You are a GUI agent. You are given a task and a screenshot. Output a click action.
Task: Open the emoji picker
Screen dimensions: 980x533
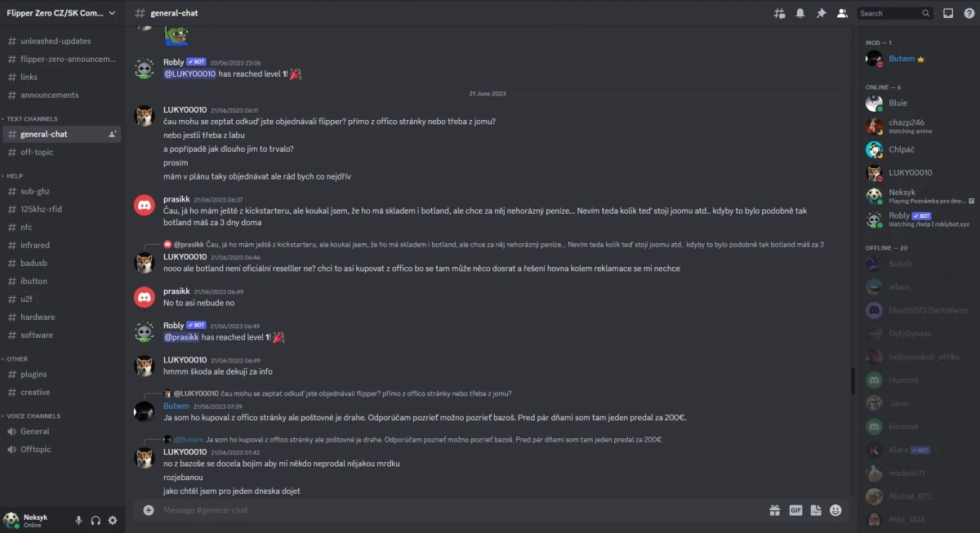[x=835, y=510]
